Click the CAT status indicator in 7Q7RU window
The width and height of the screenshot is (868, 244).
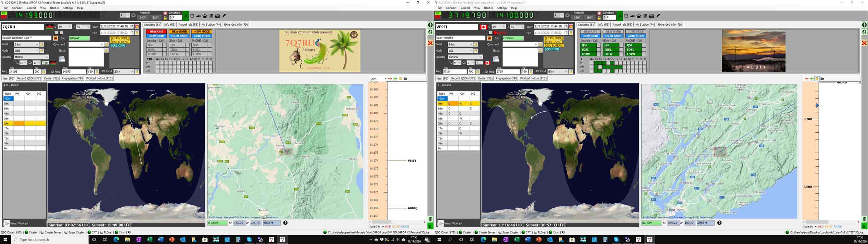click(x=92, y=232)
